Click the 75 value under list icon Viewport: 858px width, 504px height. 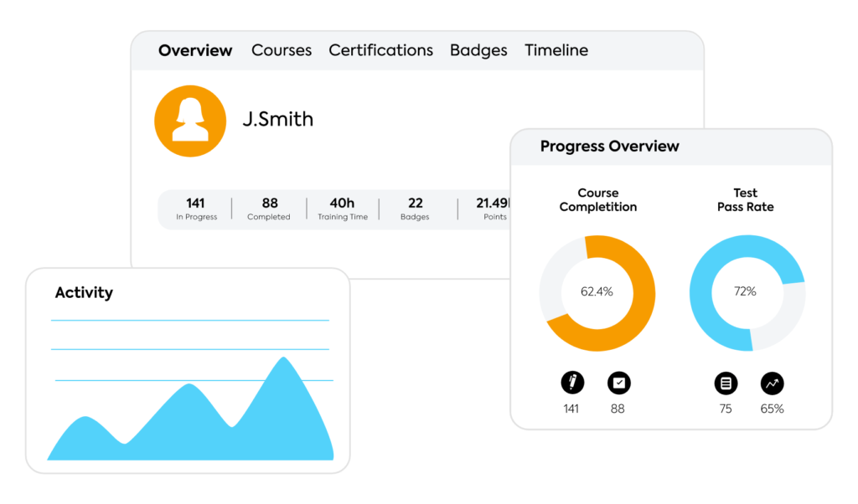click(x=726, y=409)
